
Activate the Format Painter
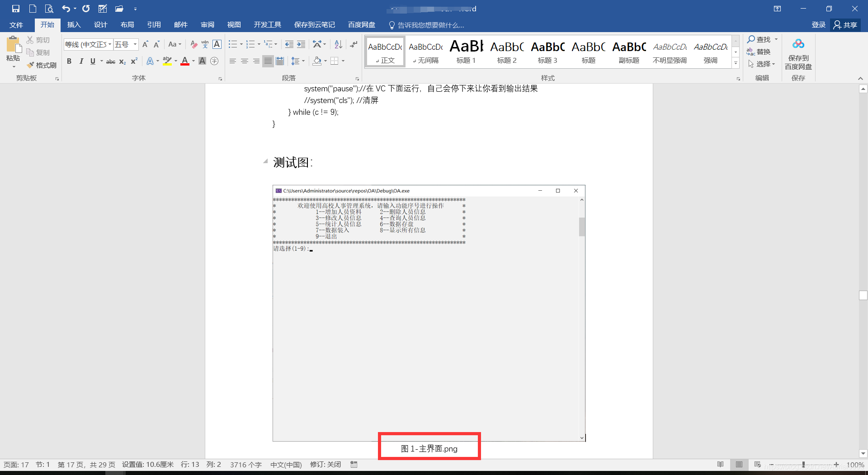(x=42, y=65)
